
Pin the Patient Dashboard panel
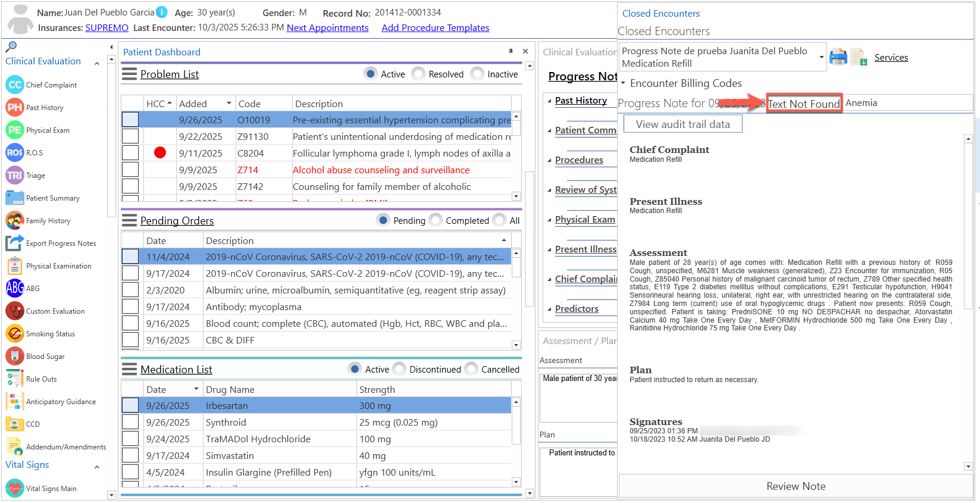511,52
